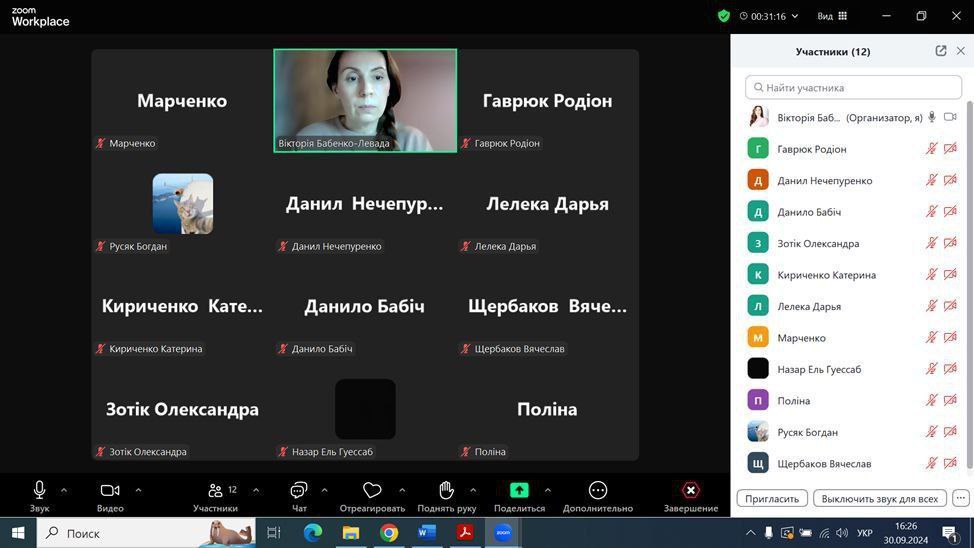Click the red End meeting icon
Viewport: 974px width, 548px height.
coord(690,490)
